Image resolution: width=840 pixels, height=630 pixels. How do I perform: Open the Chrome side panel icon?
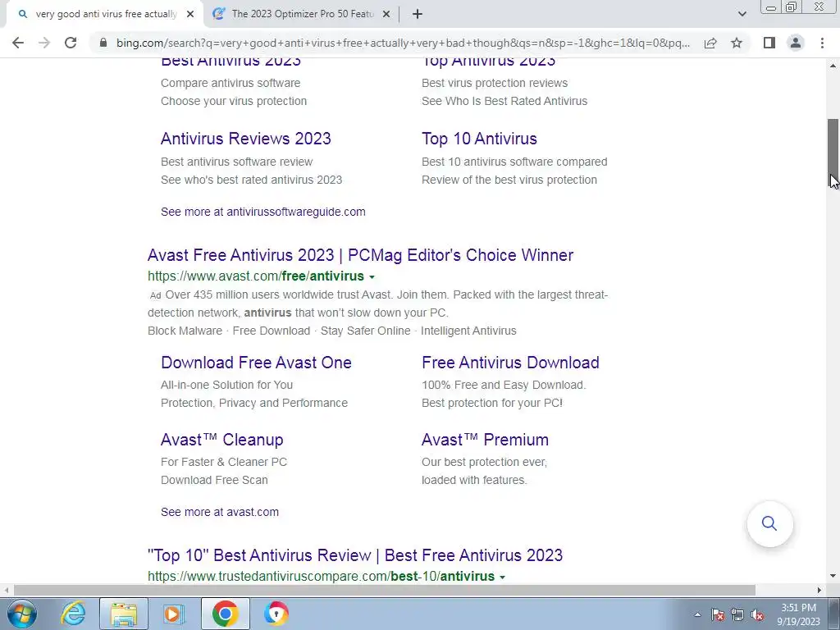click(x=769, y=43)
